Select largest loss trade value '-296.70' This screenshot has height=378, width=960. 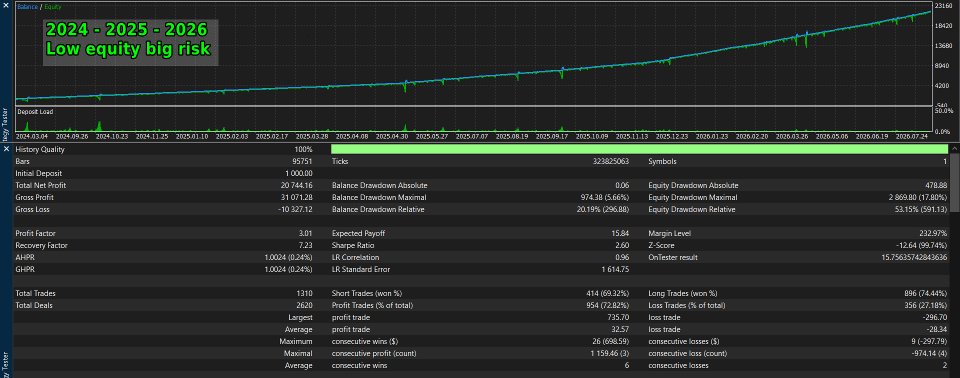point(936,317)
